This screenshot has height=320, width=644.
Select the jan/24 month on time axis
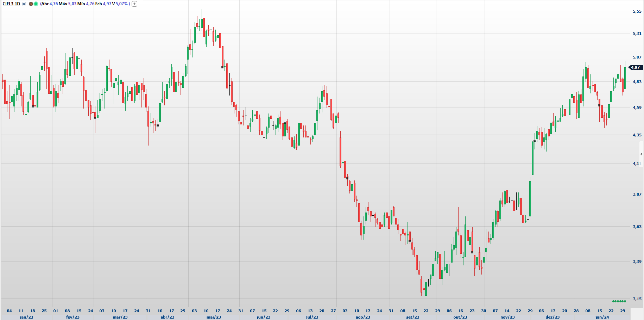point(602,317)
